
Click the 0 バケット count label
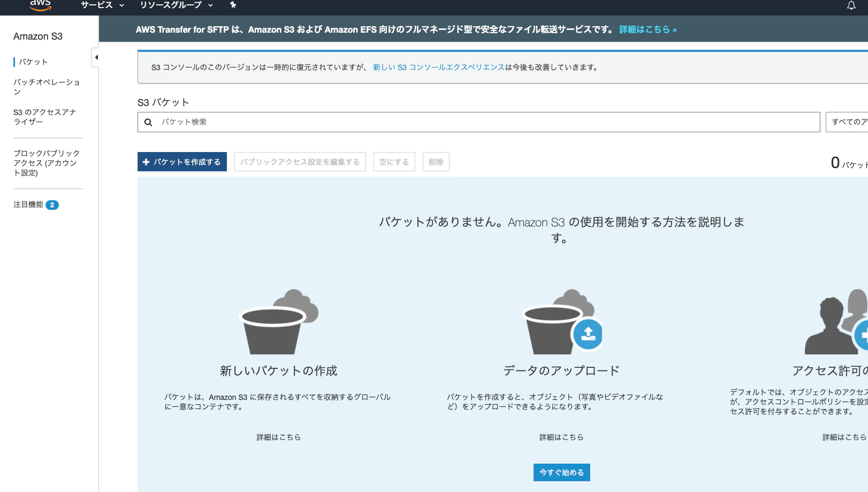click(x=849, y=163)
